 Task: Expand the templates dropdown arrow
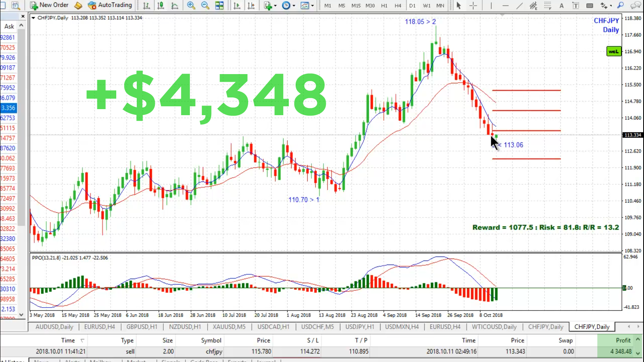(x=313, y=6)
